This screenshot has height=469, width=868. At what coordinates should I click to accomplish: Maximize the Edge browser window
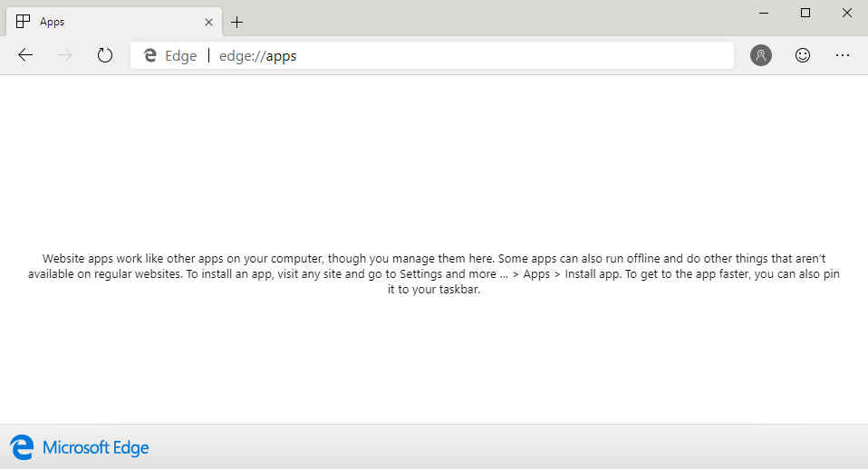pyautogui.click(x=805, y=13)
